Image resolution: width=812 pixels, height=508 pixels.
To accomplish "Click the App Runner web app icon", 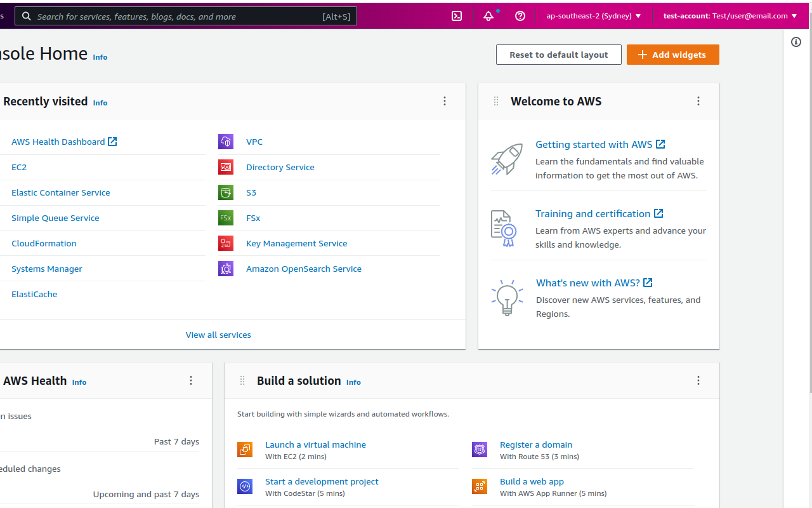I will pos(480,486).
